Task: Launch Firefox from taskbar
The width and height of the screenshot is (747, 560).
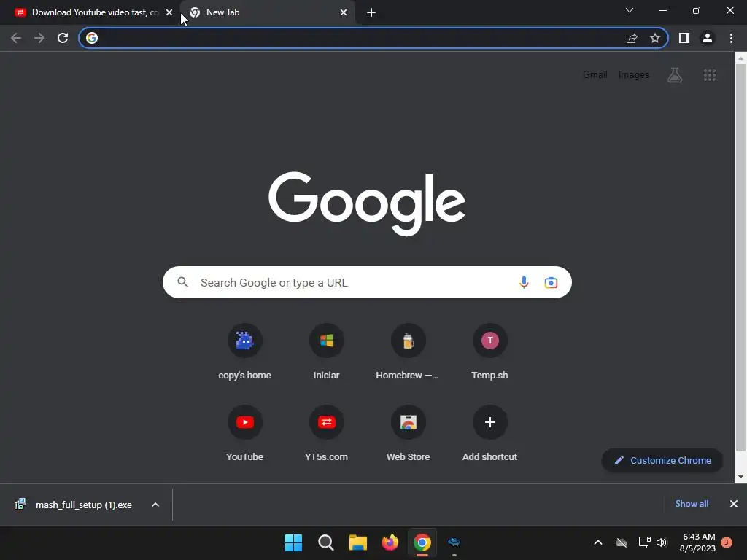Action: [x=390, y=542]
